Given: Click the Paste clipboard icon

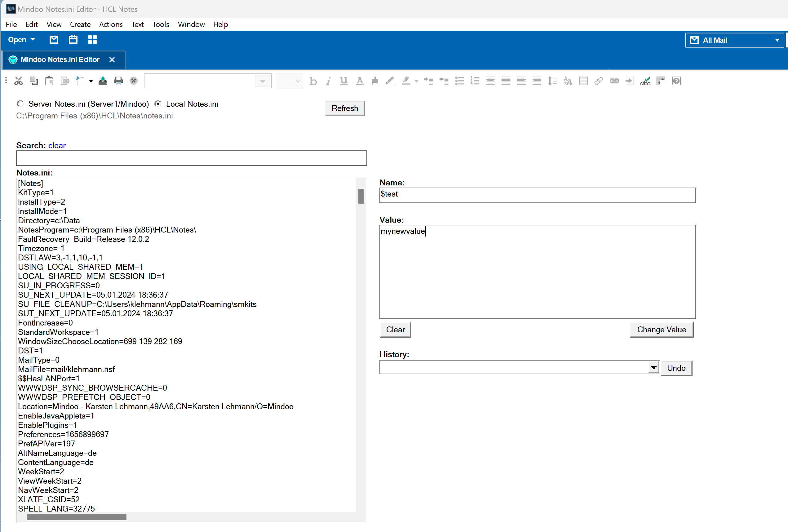Looking at the screenshot, I should click(49, 81).
